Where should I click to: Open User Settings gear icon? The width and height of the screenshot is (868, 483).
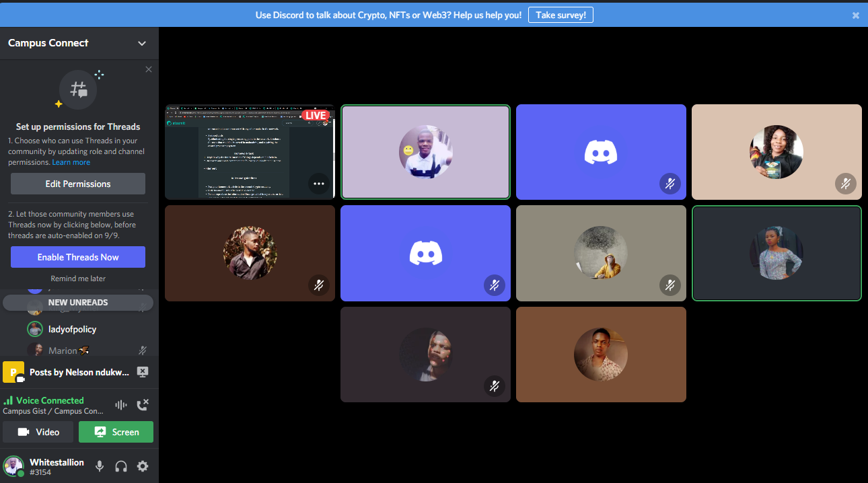tap(143, 466)
